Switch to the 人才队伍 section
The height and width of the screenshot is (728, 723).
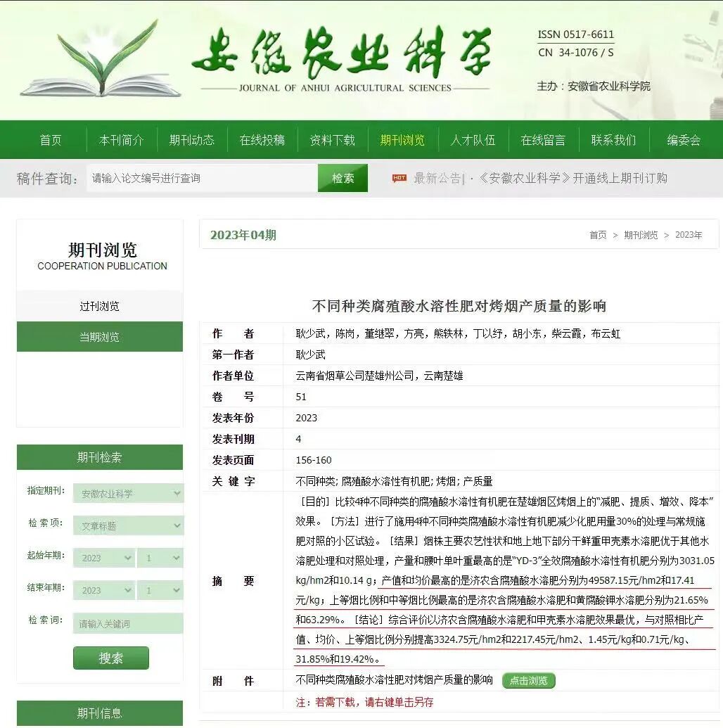[x=473, y=139]
